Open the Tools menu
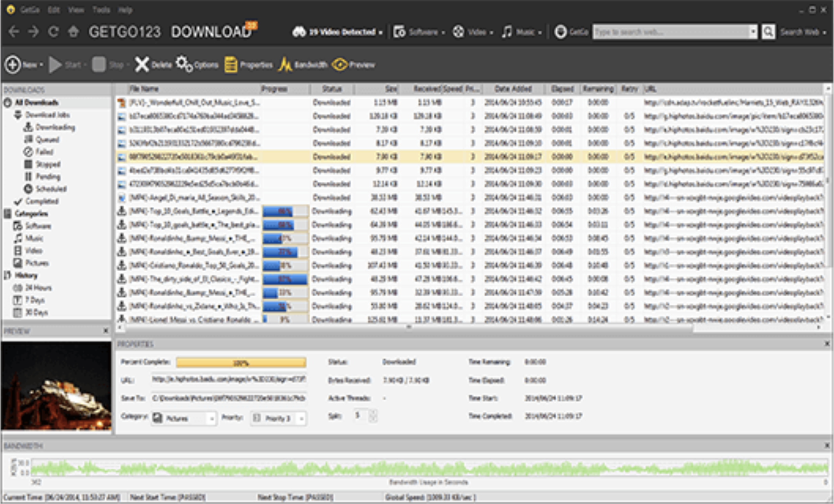This screenshot has height=504, width=834. [x=101, y=10]
